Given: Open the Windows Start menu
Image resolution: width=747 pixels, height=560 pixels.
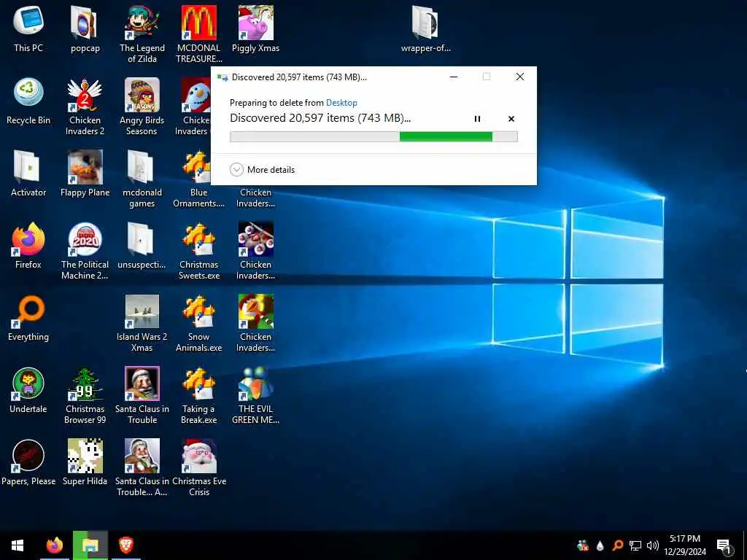Looking at the screenshot, I should (x=18, y=545).
